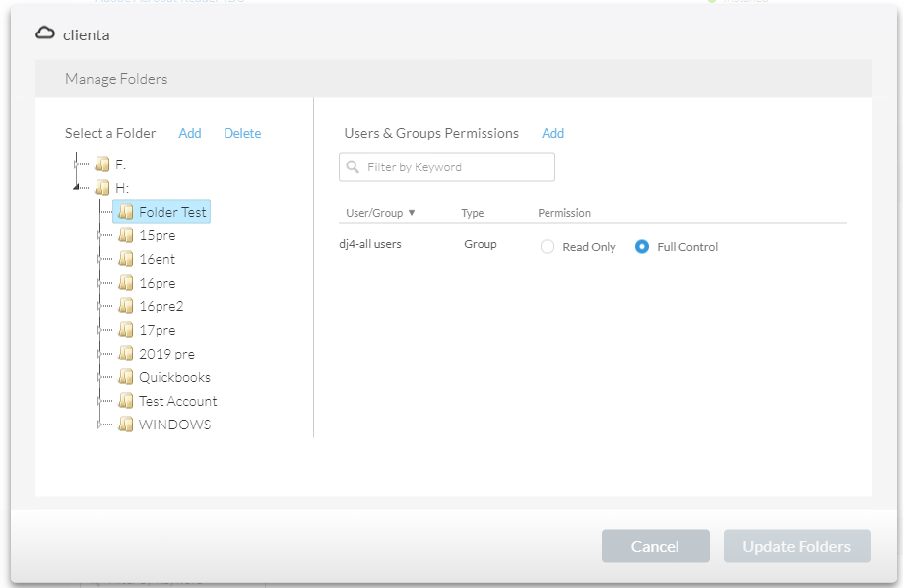Click the Manage Folders heading
Image resolution: width=903 pixels, height=588 pixels.
116,79
